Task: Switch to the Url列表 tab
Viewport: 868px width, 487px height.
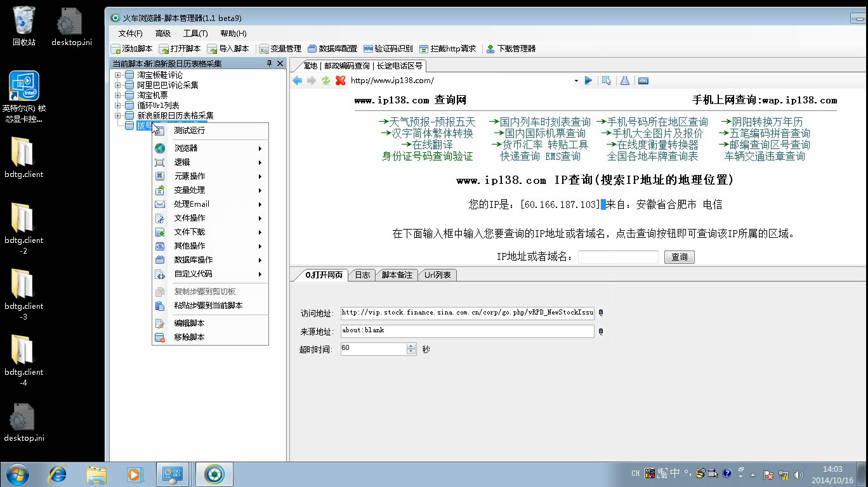Action: pyautogui.click(x=438, y=275)
